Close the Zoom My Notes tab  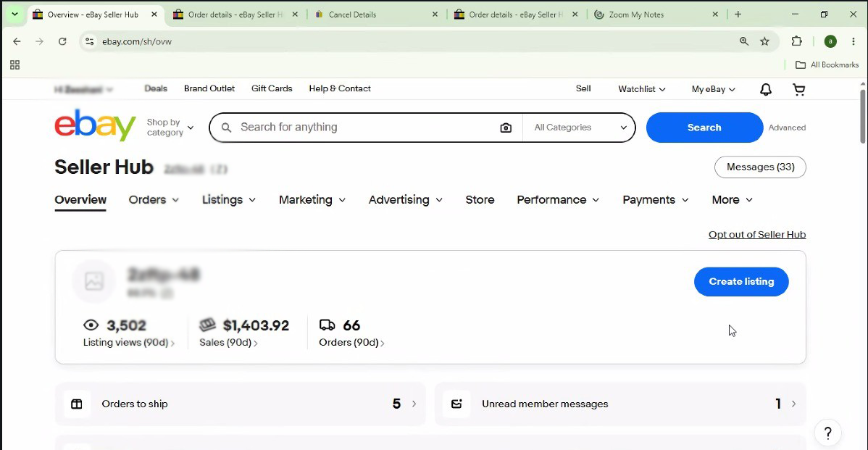(715, 14)
